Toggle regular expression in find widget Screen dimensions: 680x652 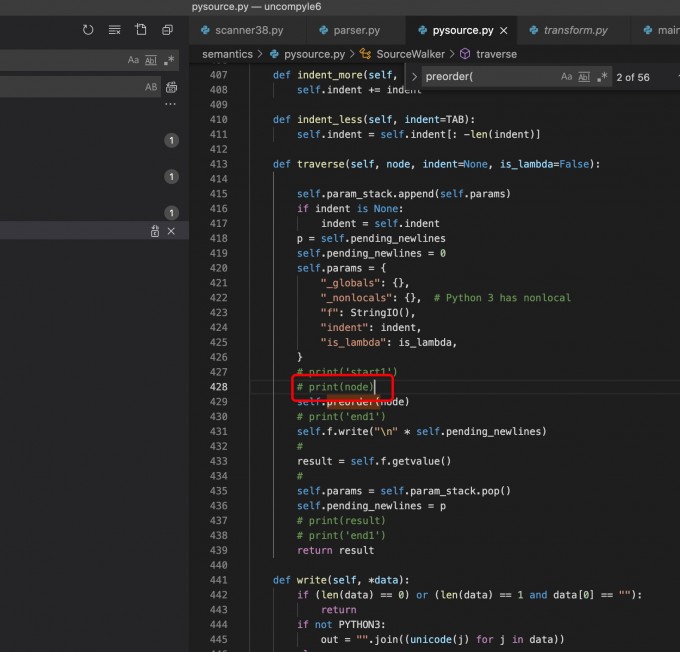point(602,77)
